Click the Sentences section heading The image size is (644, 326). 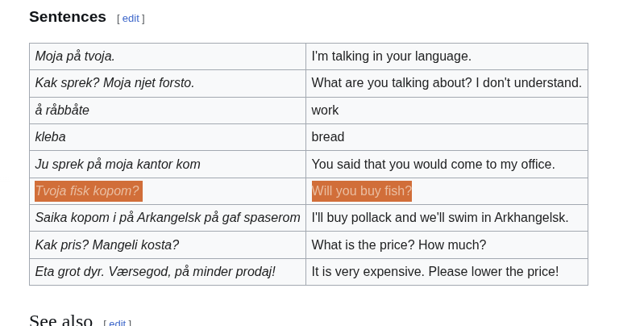click(x=68, y=17)
